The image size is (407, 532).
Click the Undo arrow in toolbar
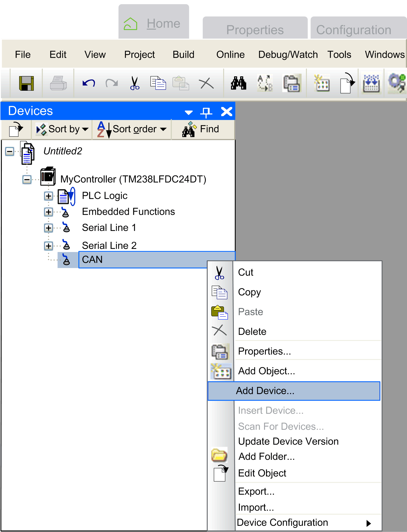(x=89, y=83)
